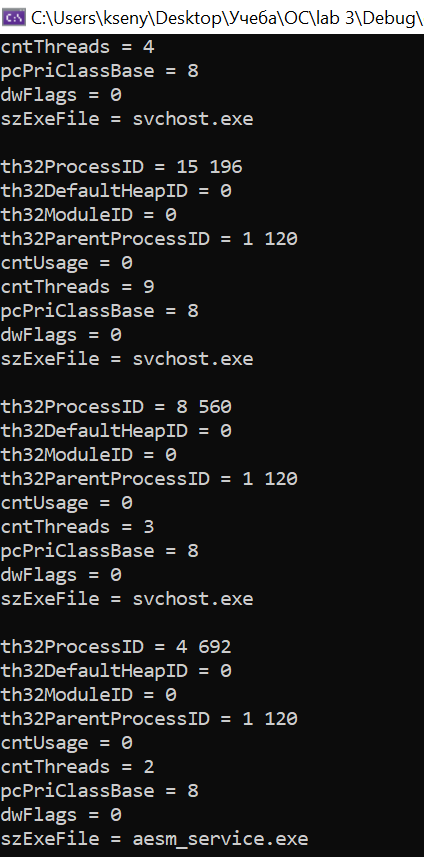Click the line 'th32ProcessID = 8 560'

pos(116,407)
